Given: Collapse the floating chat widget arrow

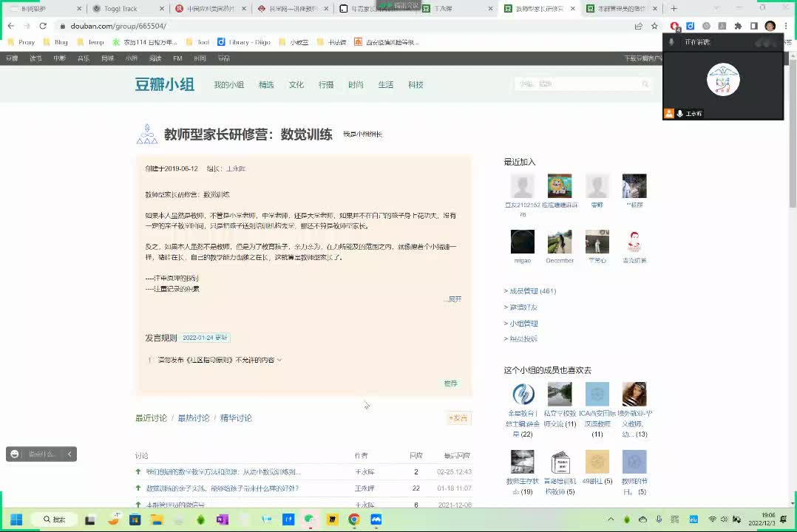Looking at the screenshot, I should tap(69, 454).
